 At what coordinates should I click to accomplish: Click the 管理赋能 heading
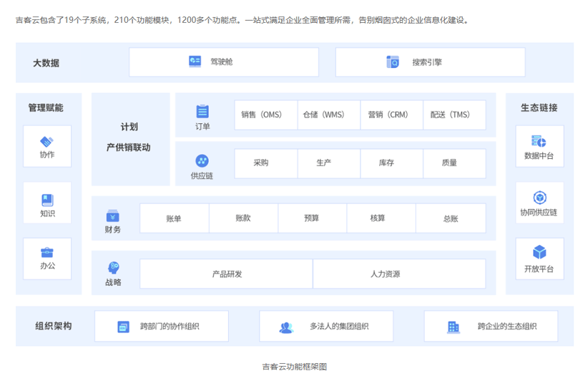(46, 107)
